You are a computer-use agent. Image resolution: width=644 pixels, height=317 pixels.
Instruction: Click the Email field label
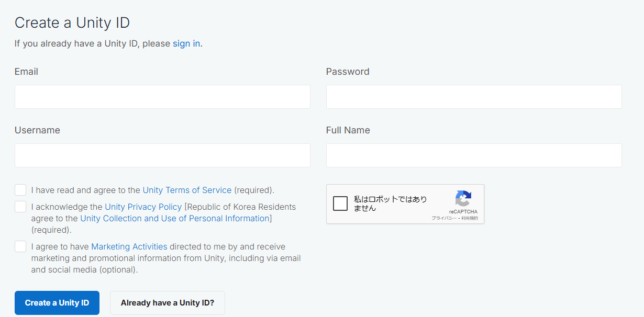coord(26,72)
